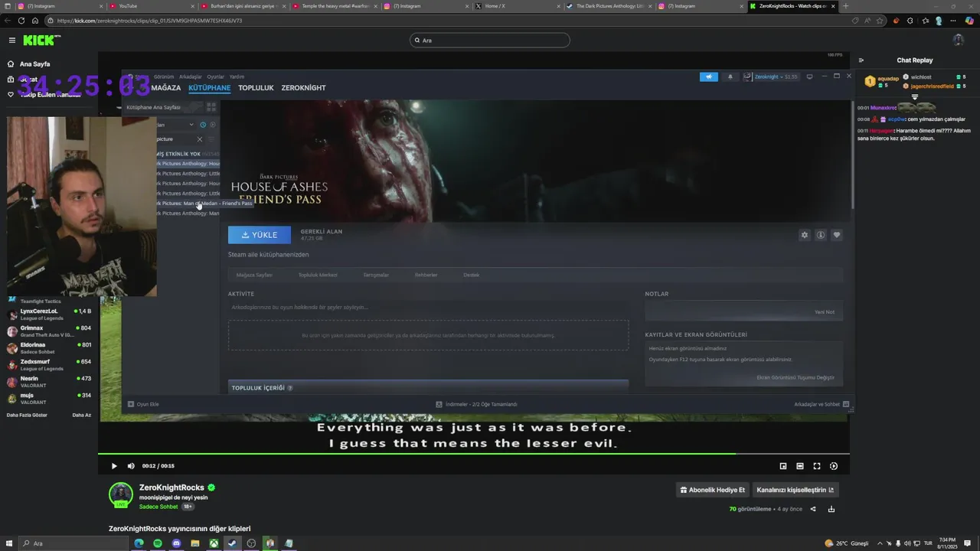Collapse the Chat Replay panel
The image size is (980, 551).
tap(861, 60)
